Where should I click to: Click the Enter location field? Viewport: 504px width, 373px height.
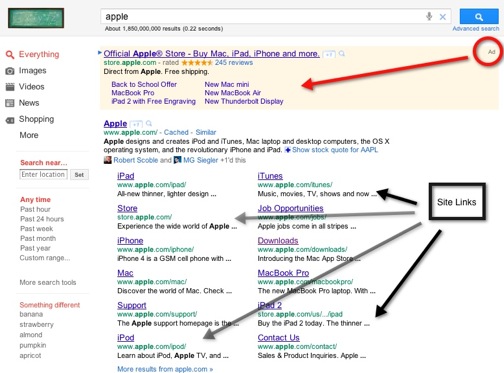[43, 174]
